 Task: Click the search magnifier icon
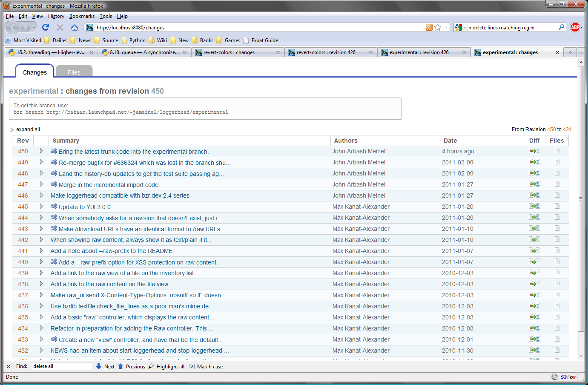pyautogui.click(x=562, y=27)
